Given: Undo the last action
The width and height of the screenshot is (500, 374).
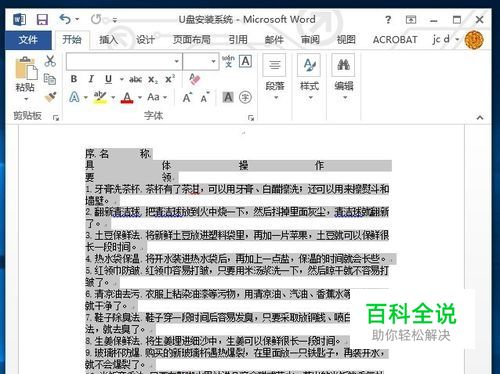Looking at the screenshot, I should pyautogui.click(x=65, y=19).
